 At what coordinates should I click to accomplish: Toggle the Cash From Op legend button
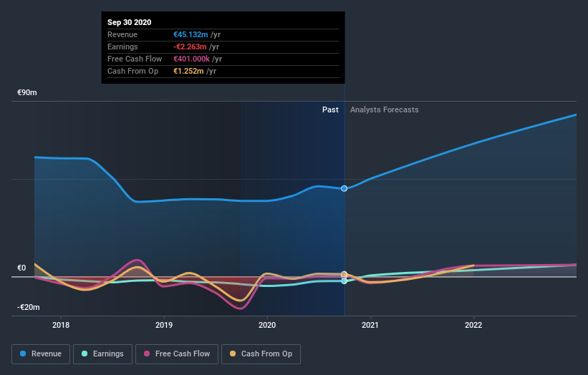[261, 354]
